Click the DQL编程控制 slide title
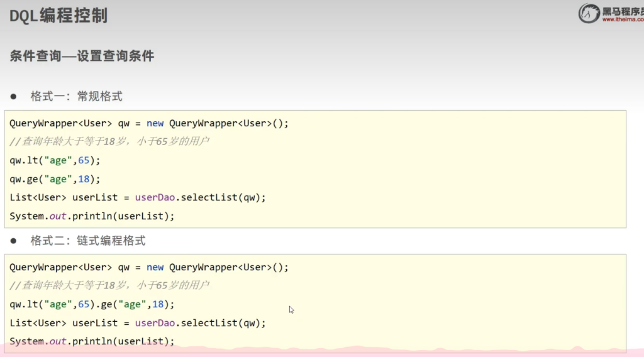Screen dimensions: 644x357 [58, 16]
